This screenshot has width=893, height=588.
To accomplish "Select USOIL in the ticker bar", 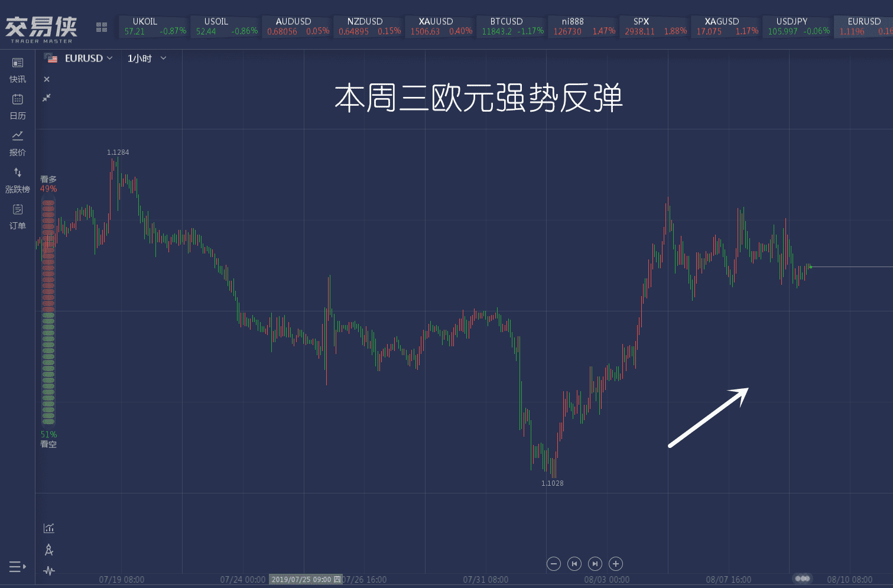I will [226, 27].
